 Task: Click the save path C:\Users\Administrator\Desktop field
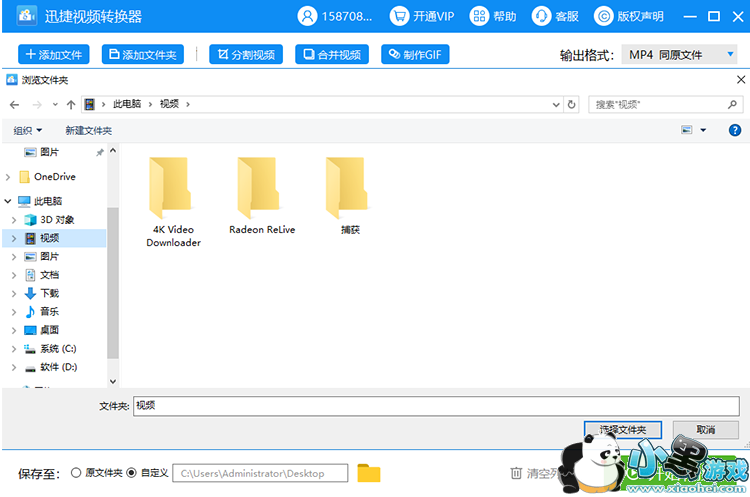pyautogui.click(x=260, y=473)
